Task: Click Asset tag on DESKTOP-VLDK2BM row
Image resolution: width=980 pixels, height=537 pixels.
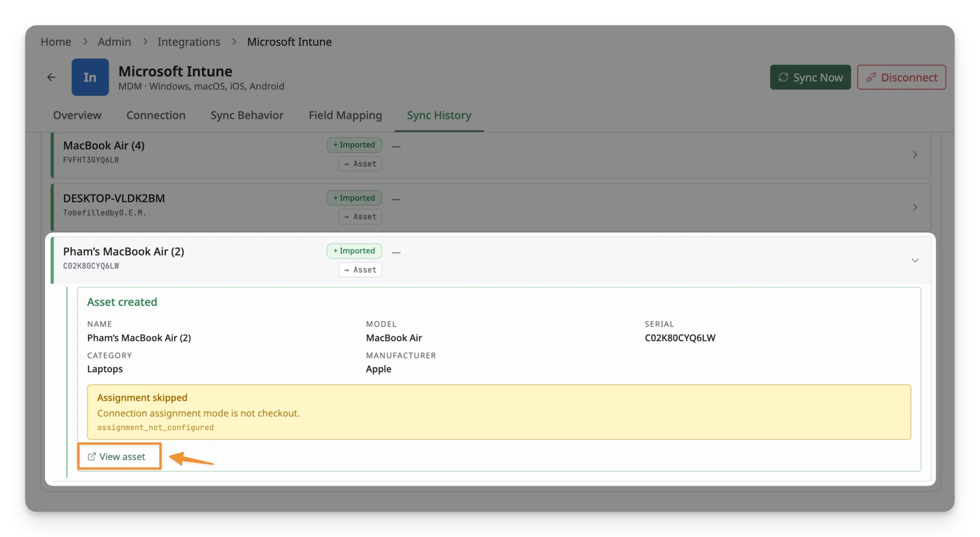Action: click(x=360, y=217)
